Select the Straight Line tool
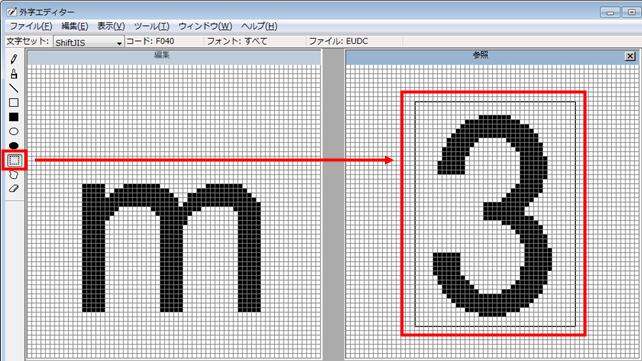The width and height of the screenshot is (642, 361). [x=14, y=88]
